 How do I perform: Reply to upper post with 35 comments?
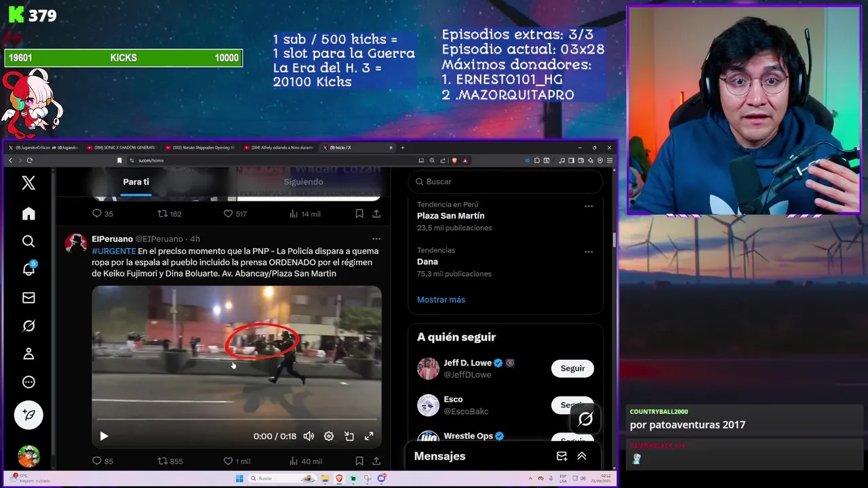(102, 213)
